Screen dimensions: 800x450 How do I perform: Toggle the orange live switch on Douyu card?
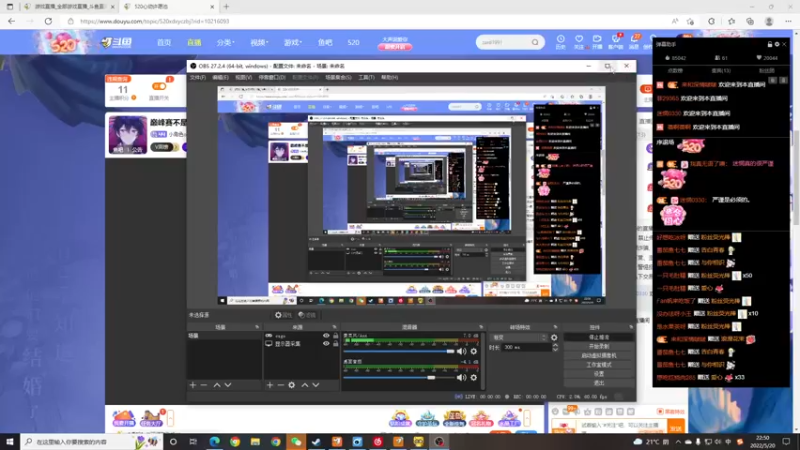(159, 86)
